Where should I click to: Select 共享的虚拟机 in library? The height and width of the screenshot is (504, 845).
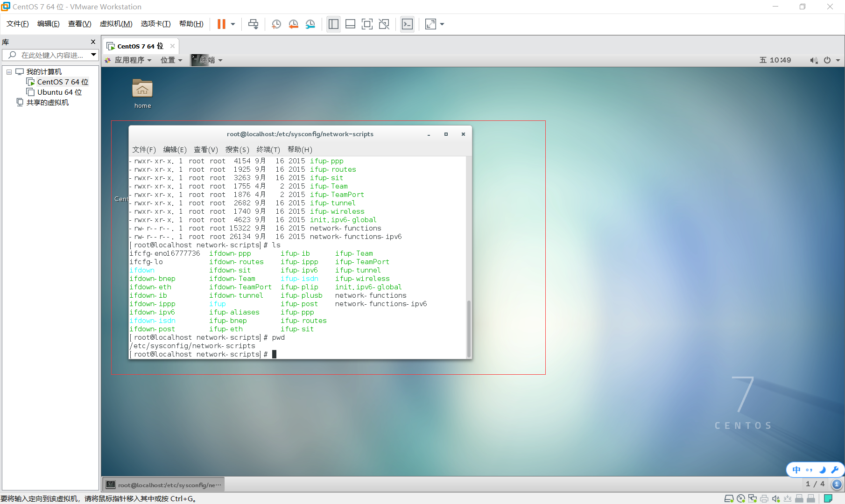(x=43, y=103)
